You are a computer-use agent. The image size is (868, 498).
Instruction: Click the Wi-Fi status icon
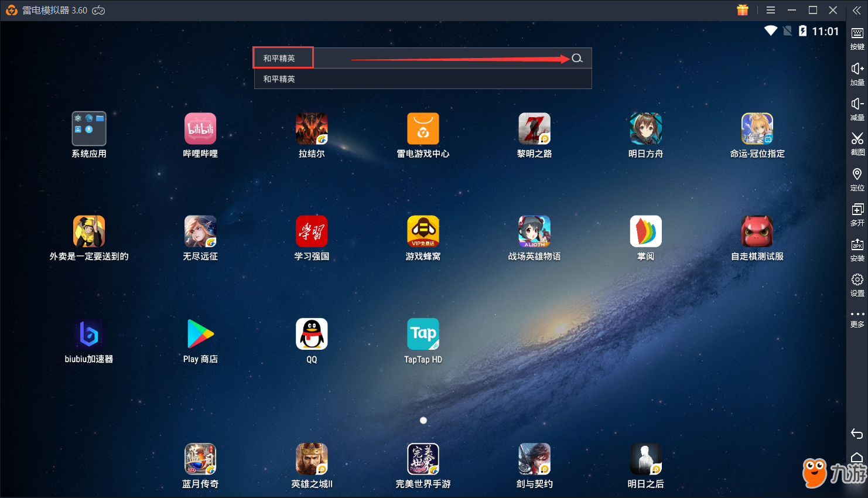click(x=771, y=30)
